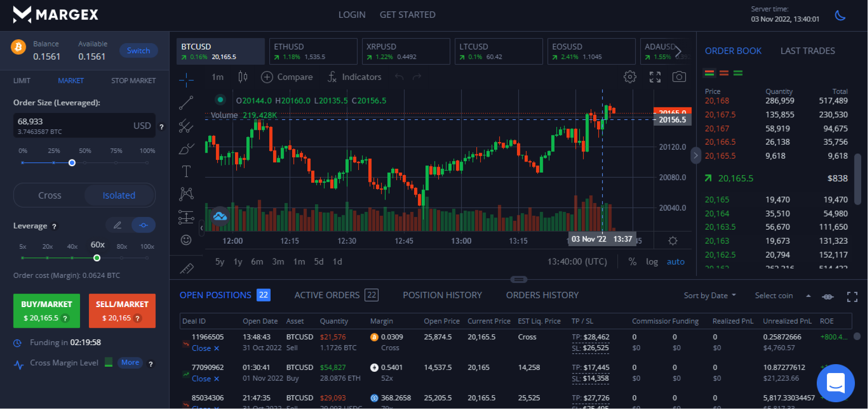The image size is (868, 409).
Task: Collapse the order book side panel
Action: (696, 155)
